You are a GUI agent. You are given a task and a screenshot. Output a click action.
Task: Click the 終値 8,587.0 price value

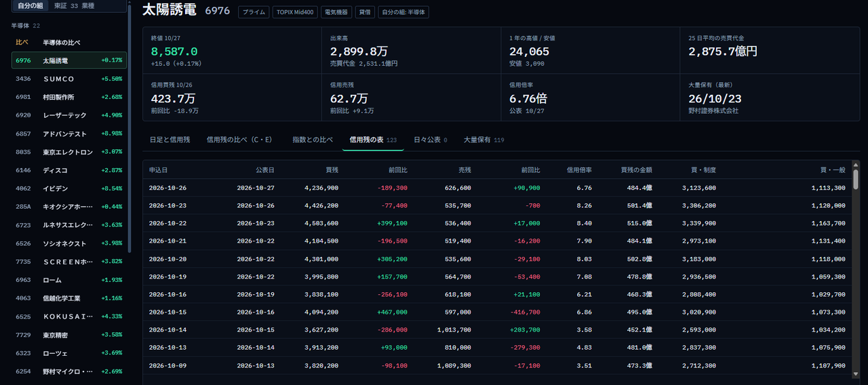point(174,52)
